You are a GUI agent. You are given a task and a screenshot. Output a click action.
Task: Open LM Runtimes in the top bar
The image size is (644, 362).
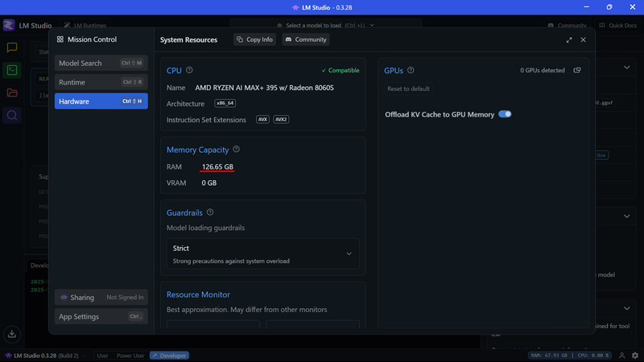(85, 26)
